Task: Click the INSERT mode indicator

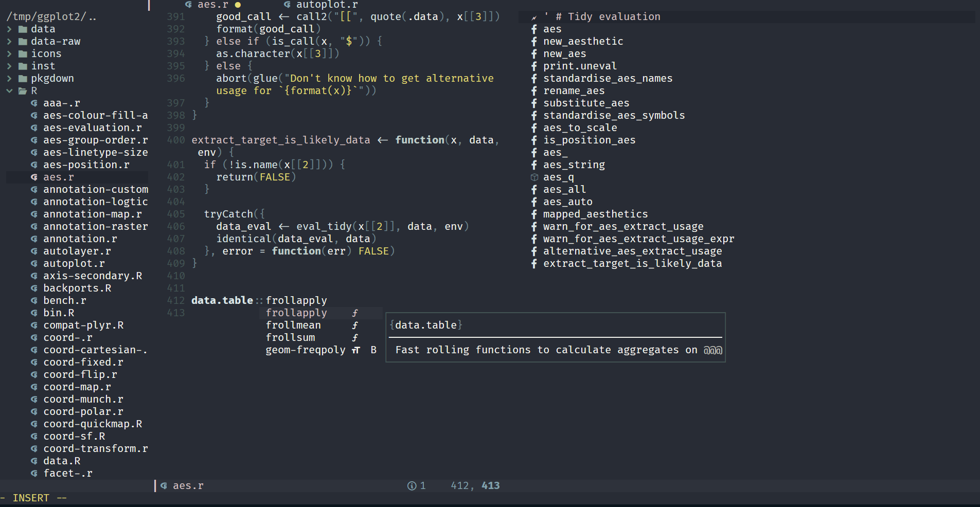Action: tap(31, 498)
